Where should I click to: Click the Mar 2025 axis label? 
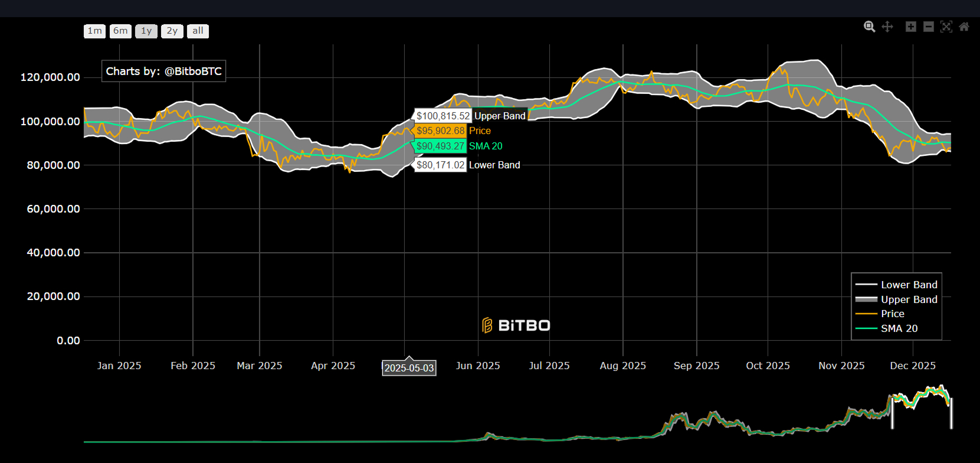click(260, 366)
